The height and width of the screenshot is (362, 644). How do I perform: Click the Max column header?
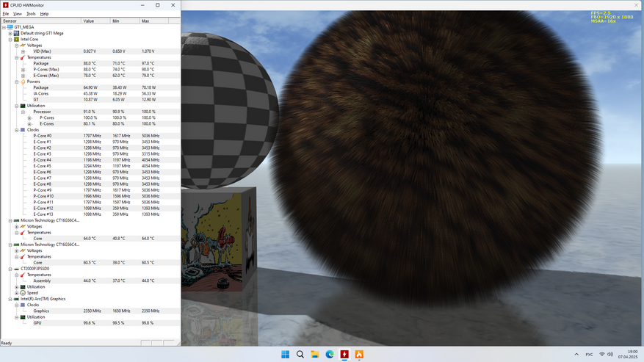pos(153,21)
